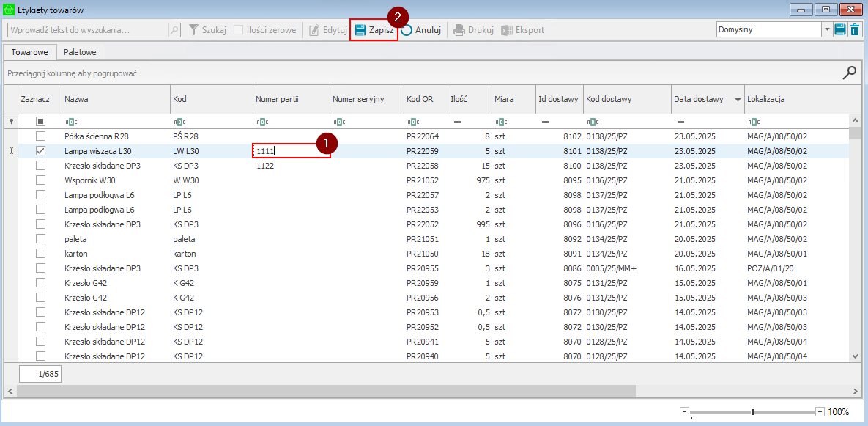
Task: Click the Eksport Excel icon
Action: 507,30
